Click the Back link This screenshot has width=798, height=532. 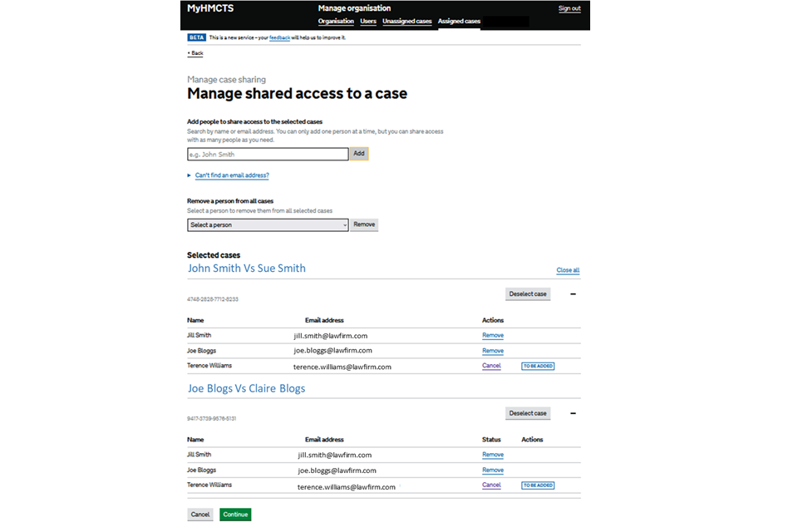(196, 53)
